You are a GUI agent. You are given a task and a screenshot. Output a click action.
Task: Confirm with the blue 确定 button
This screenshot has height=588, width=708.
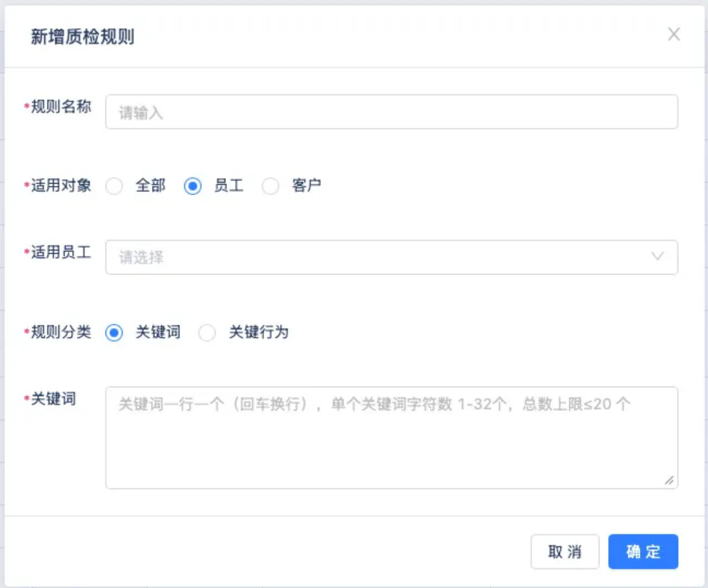pyautogui.click(x=643, y=551)
